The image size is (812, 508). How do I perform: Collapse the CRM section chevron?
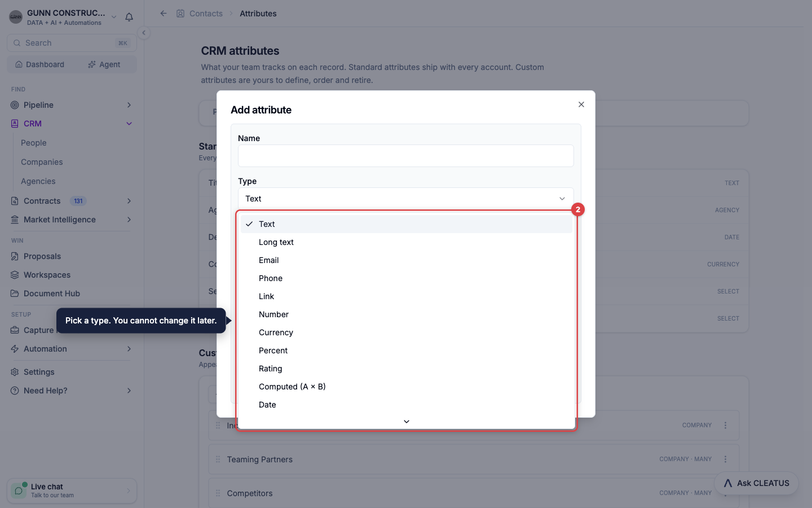click(x=129, y=124)
